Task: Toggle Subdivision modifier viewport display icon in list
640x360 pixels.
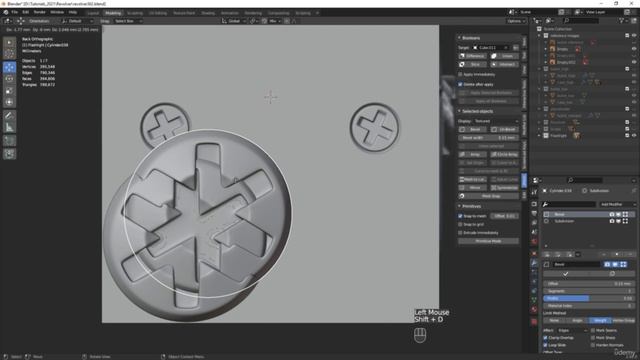Action: click(618, 221)
